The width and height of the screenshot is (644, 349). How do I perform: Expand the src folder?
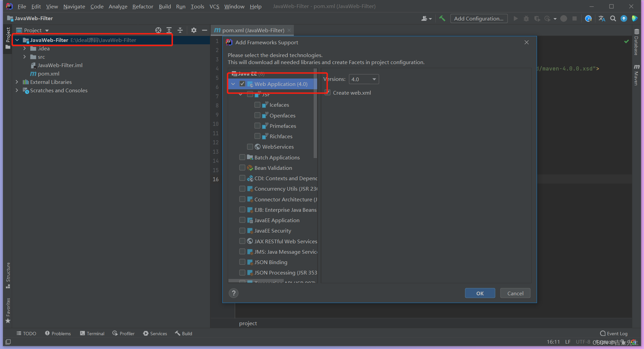point(24,57)
